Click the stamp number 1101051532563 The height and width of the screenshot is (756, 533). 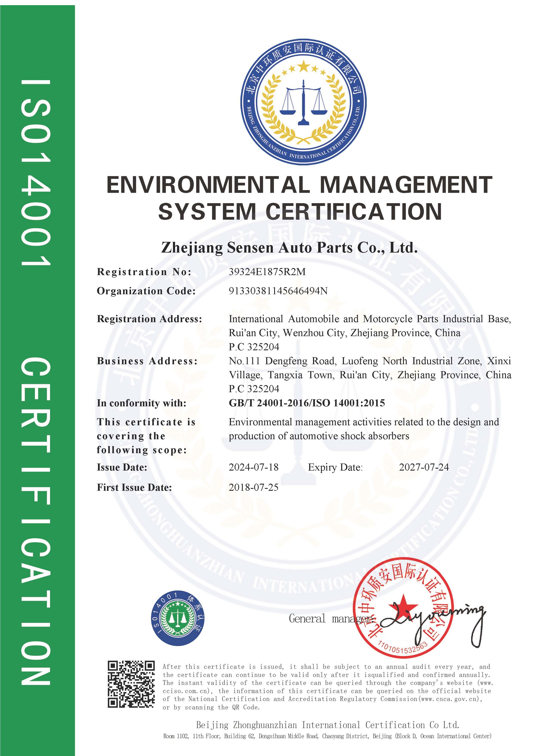(403, 647)
